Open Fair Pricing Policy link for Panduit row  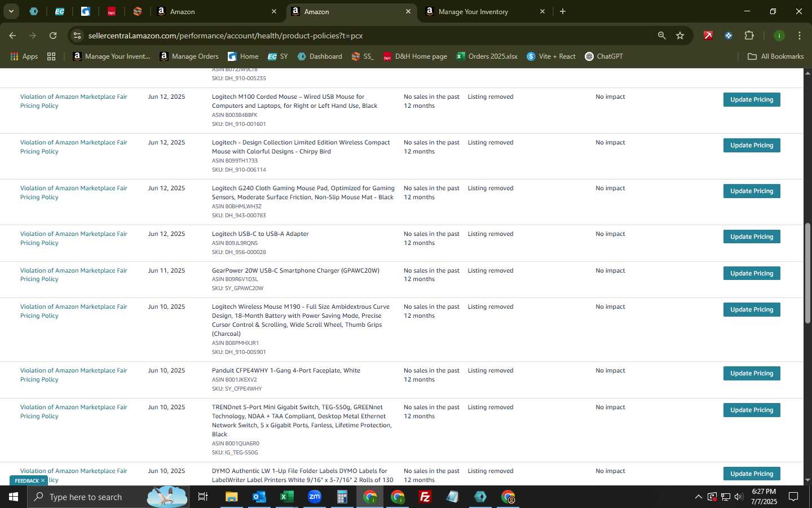pos(74,375)
